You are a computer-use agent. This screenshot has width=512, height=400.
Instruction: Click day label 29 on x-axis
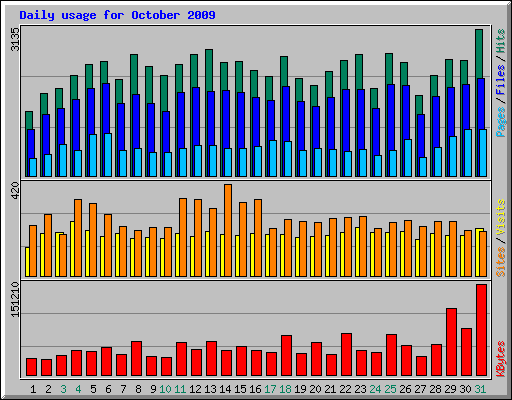[x=450, y=389]
